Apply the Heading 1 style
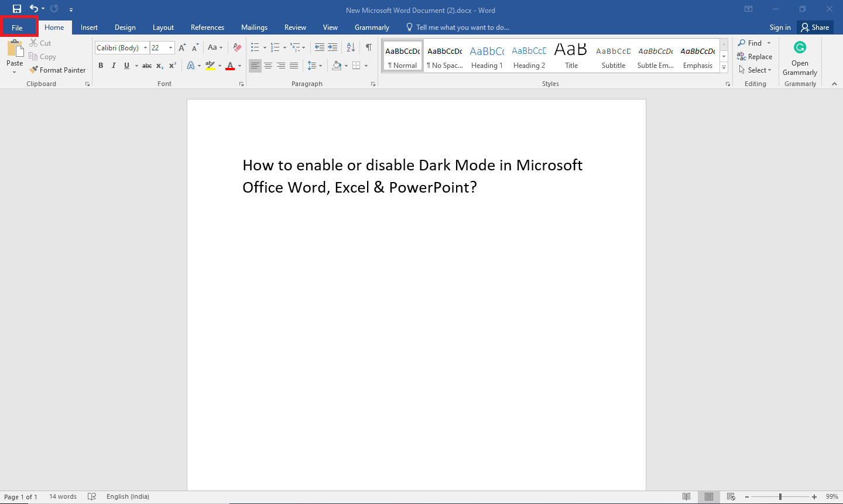 click(487, 56)
